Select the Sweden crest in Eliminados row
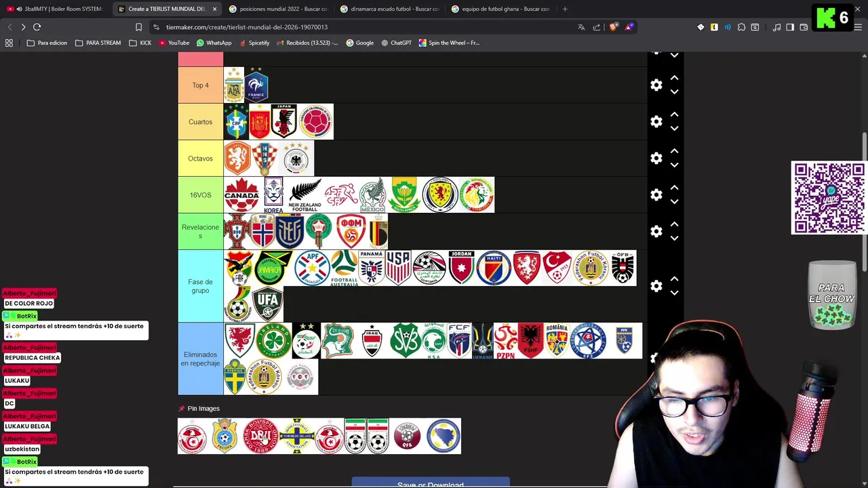This screenshot has height=488, width=868. [x=235, y=377]
